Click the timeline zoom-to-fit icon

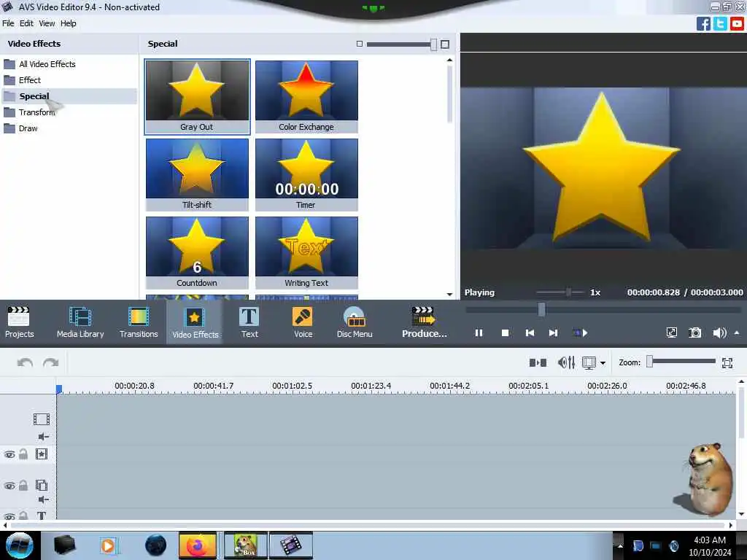(x=727, y=363)
